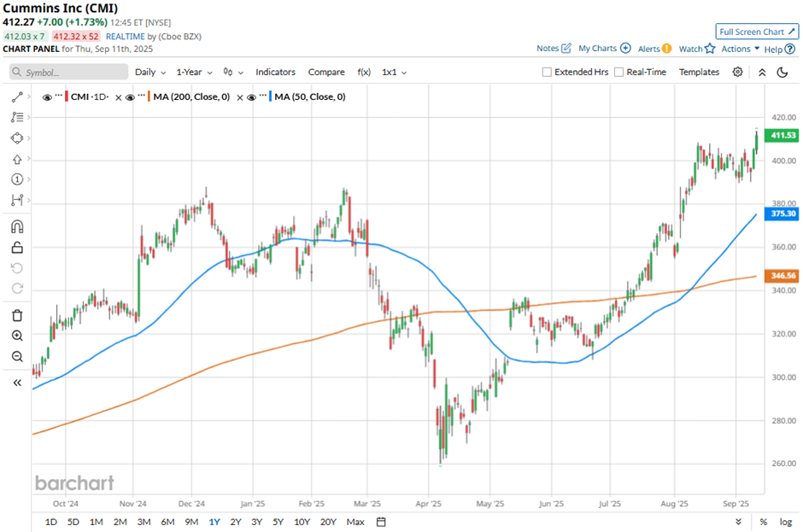Screen dimensions: 803x532
Task: Open the Templates menu
Action: 699,73
